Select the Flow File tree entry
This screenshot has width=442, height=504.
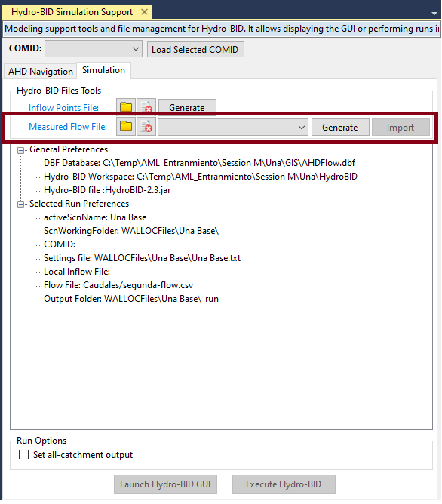tap(118, 285)
